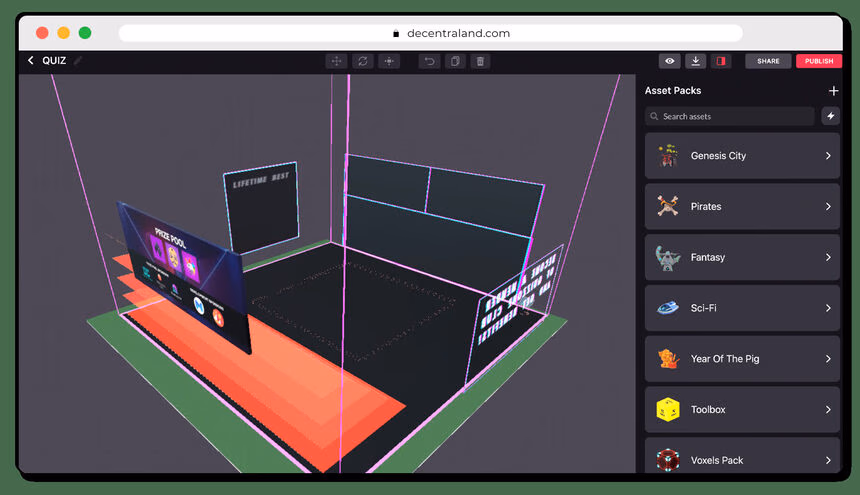Viewport: 860px width, 495px height.
Task: Click the Asset Packs heading
Action: [x=672, y=90]
